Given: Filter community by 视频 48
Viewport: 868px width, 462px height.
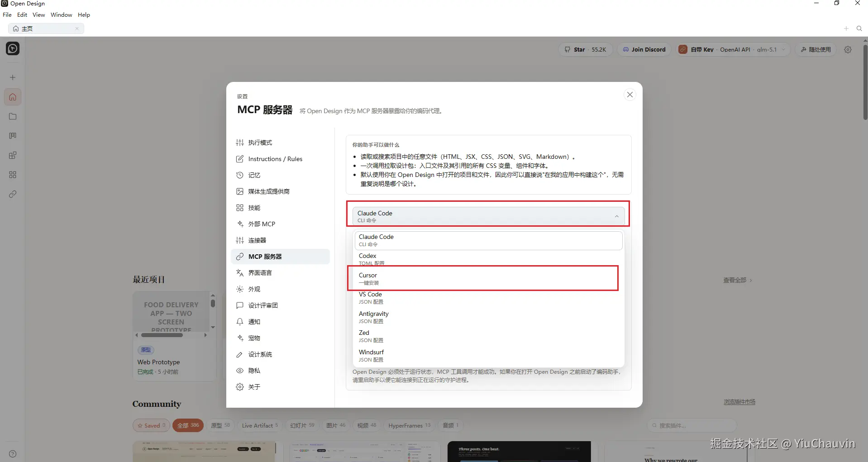Looking at the screenshot, I should pos(367,425).
